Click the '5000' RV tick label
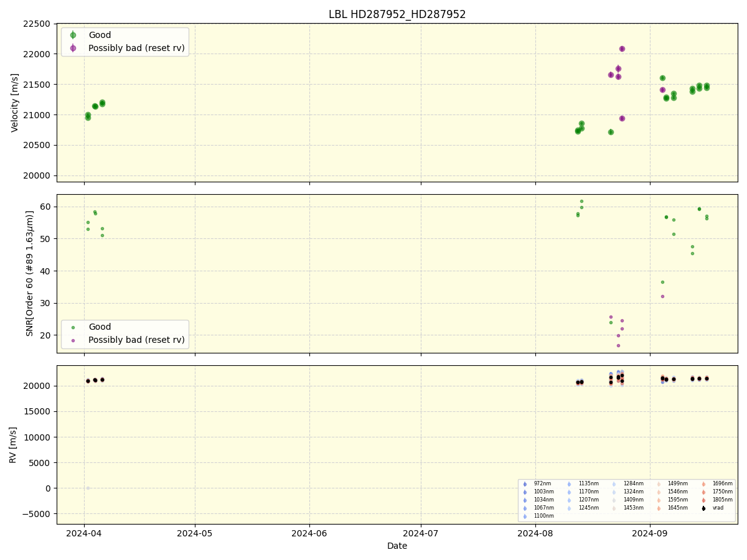The image size is (747, 560). (39, 463)
